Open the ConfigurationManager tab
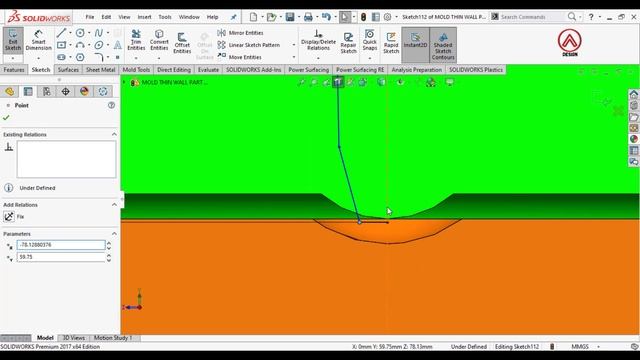Viewport: 640px width, 360px height. point(47,91)
